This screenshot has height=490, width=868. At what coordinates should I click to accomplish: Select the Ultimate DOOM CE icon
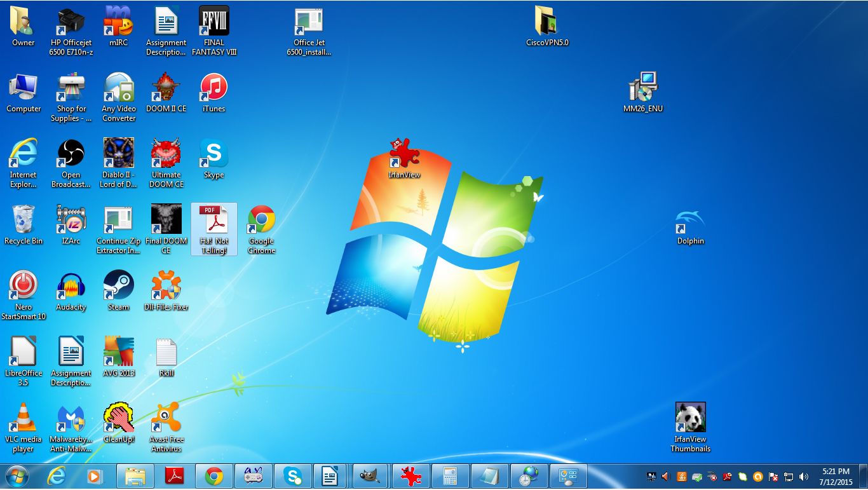166,163
